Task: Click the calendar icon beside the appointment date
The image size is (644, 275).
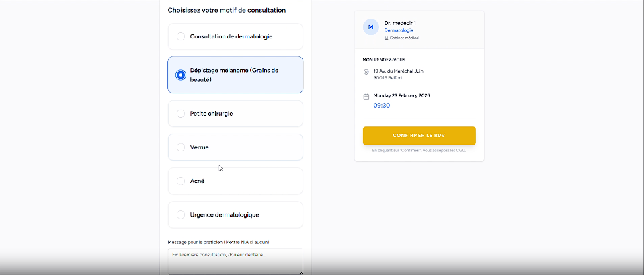Action: (x=366, y=96)
